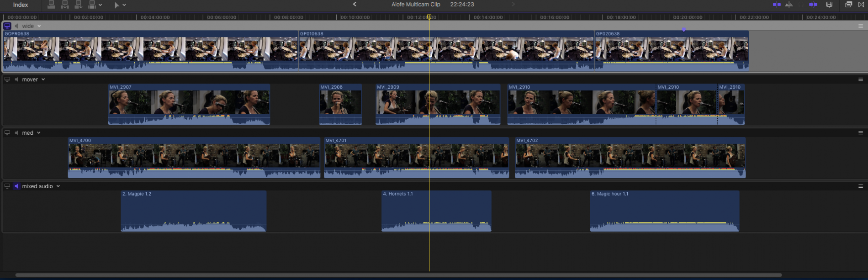Set the mover angle as video monitoring angle
The height and width of the screenshot is (280, 868).
pyautogui.click(x=7, y=79)
